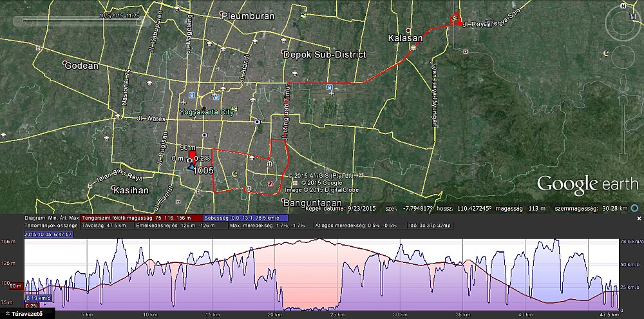Viewport: 644px width, 319px height.
Task: Click the crescent mosque icon near the navigation controls
Action: pyautogui.click(x=605, y=52)
